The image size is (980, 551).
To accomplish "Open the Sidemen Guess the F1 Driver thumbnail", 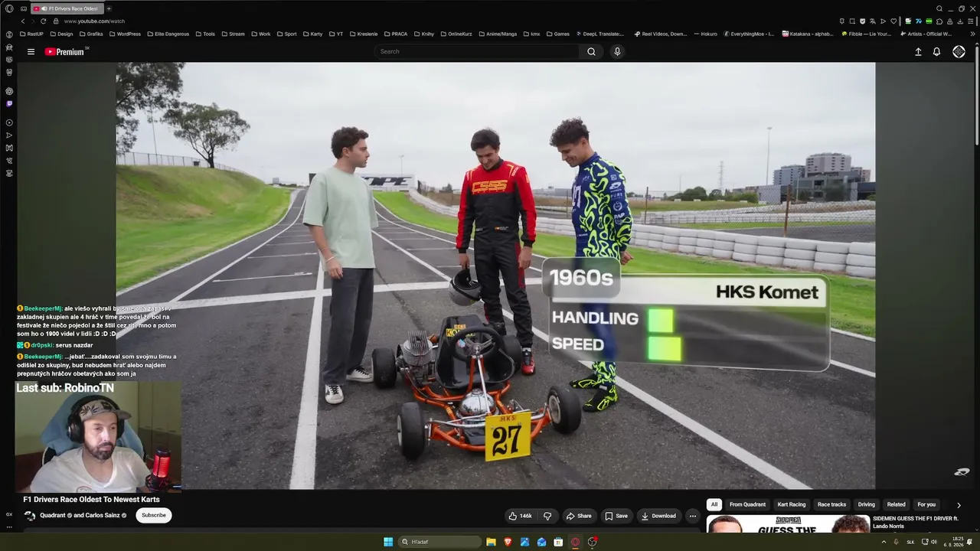I will (x=788, y=523).
